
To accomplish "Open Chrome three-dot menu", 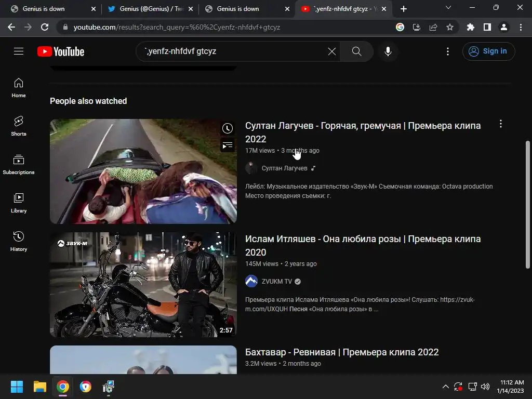I will [521, 27].
